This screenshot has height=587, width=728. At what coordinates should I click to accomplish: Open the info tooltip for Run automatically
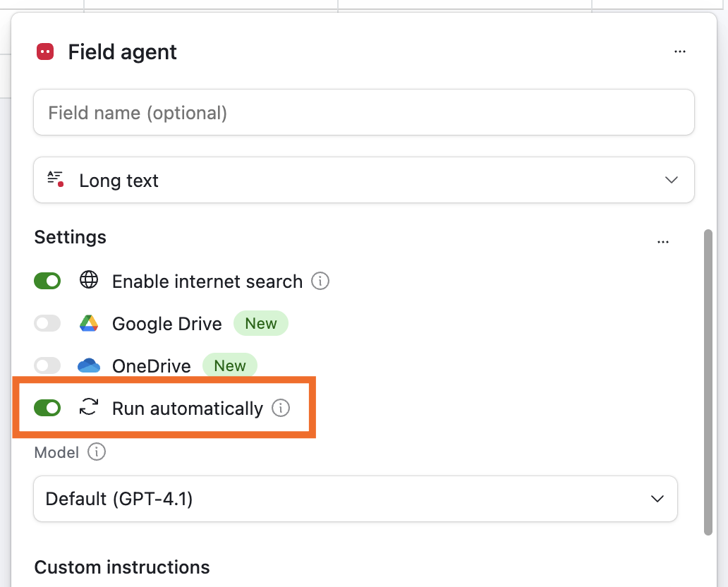280,408
